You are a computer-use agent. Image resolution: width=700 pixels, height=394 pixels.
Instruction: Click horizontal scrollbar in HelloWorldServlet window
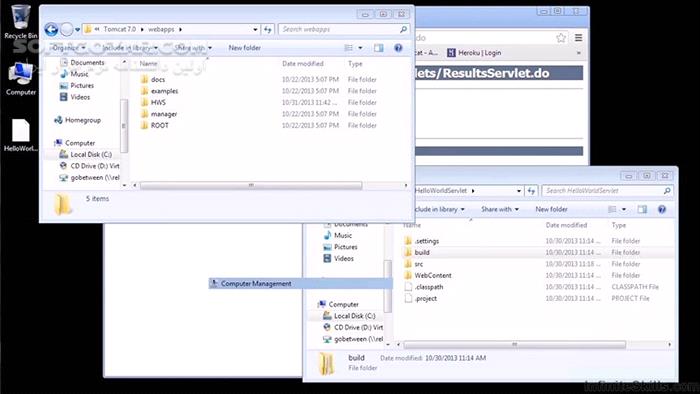click(x=514, y=344)
